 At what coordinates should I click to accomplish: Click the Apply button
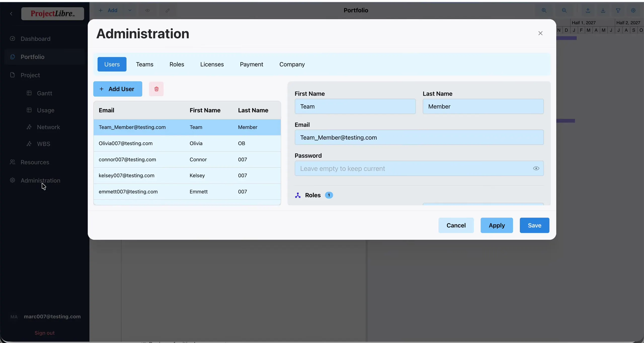tap(497, 225)
